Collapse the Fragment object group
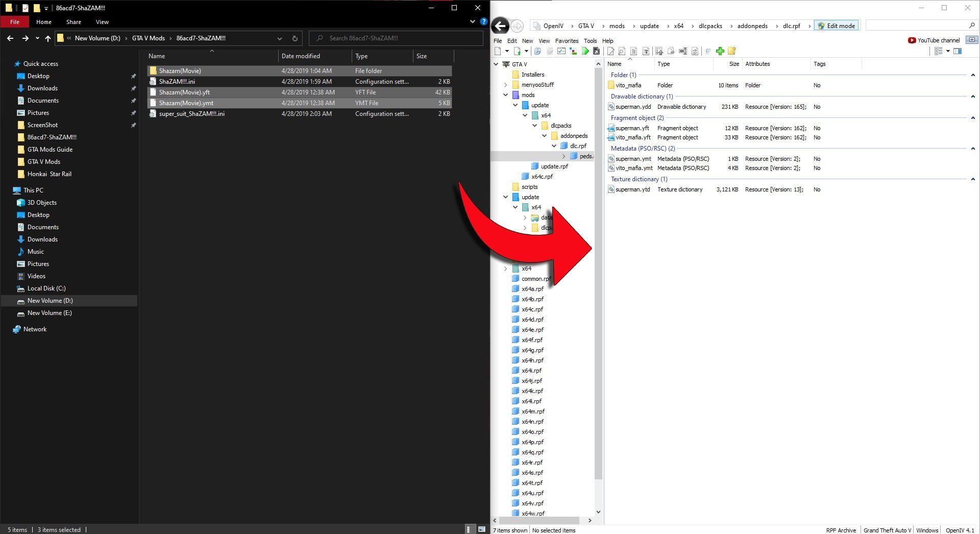 coord(973,118)
